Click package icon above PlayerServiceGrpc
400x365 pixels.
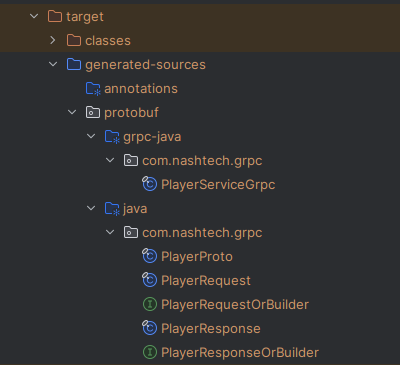click(131, 160)
